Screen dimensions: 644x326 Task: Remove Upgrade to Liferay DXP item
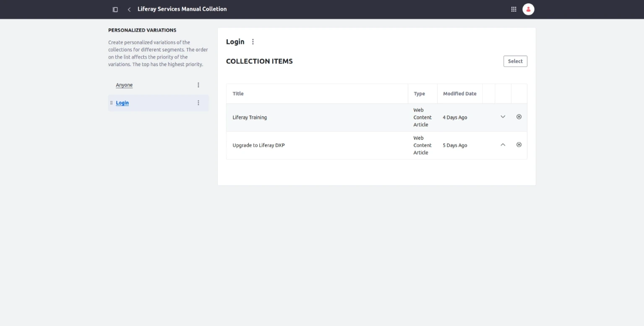[x=519, y=145]
